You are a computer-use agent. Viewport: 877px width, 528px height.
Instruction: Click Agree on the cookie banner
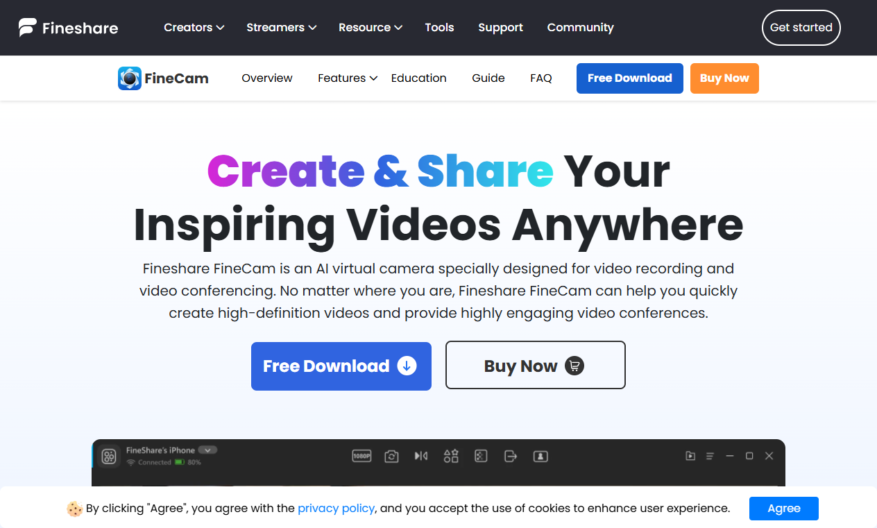784,508
